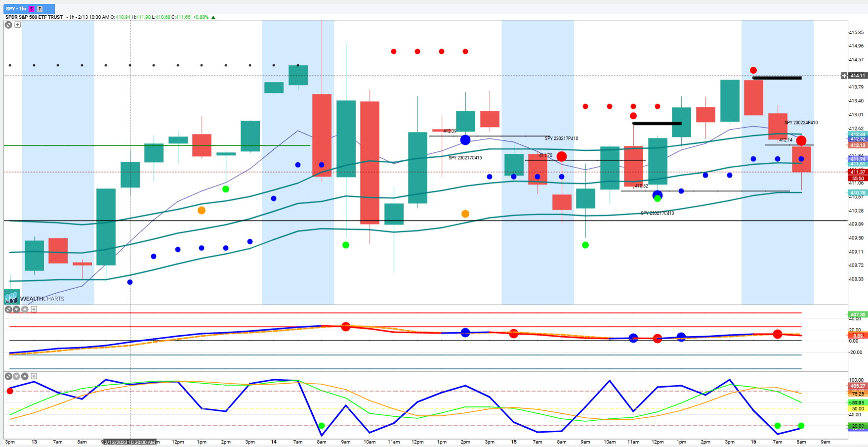Viewport: 868px width, 447px height.
Task: Click the 15 date label on time axis
Action: click(514, 442)
